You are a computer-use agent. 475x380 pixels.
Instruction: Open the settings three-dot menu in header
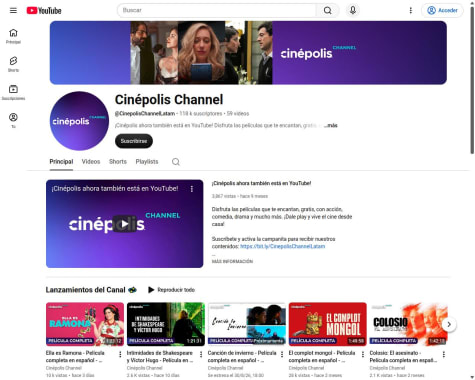pos(410,10)
